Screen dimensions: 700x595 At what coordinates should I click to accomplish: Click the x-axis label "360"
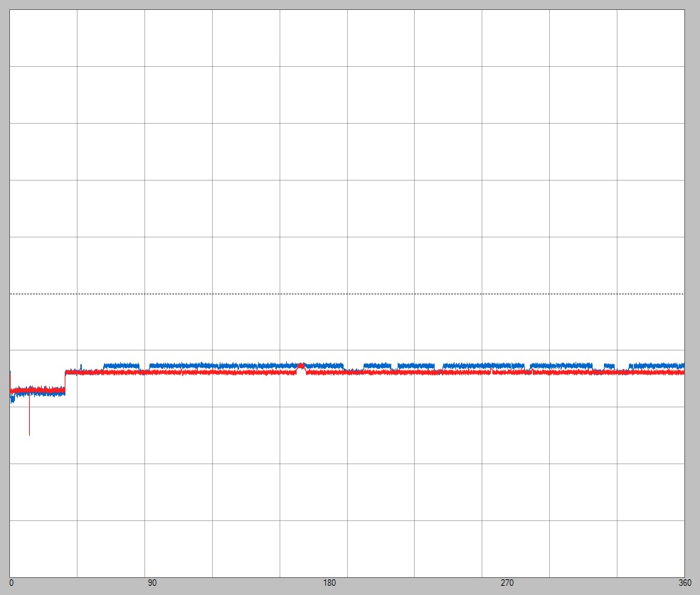tap(685, 583)
